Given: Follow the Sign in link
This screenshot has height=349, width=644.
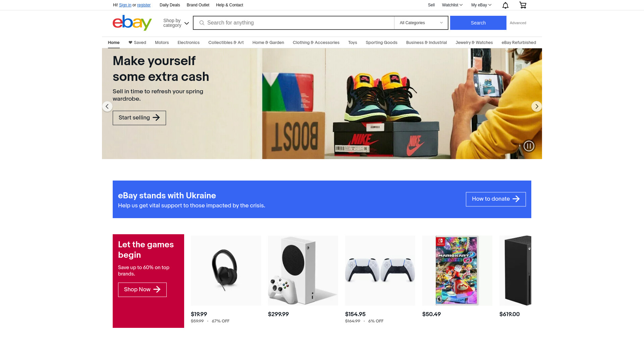Looking at the screenshot, I should coord(125,5).
